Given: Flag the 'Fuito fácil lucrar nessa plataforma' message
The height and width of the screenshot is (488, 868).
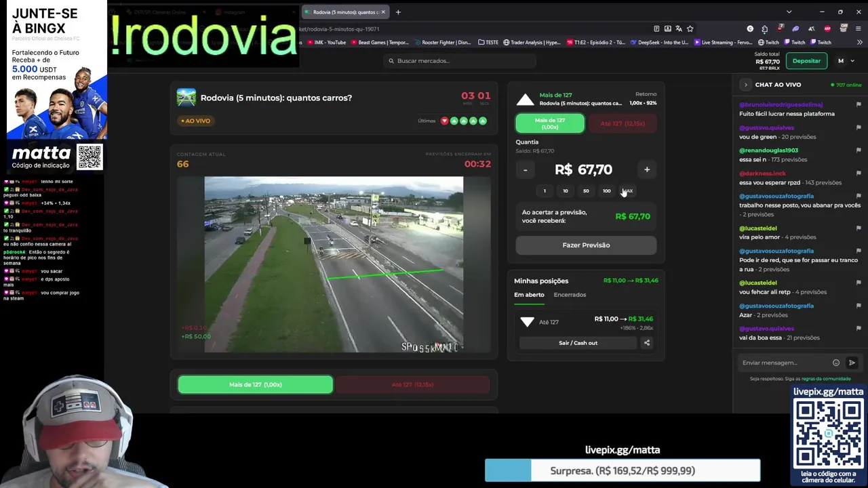Looking at the screenshot, I should click(859, 105).
